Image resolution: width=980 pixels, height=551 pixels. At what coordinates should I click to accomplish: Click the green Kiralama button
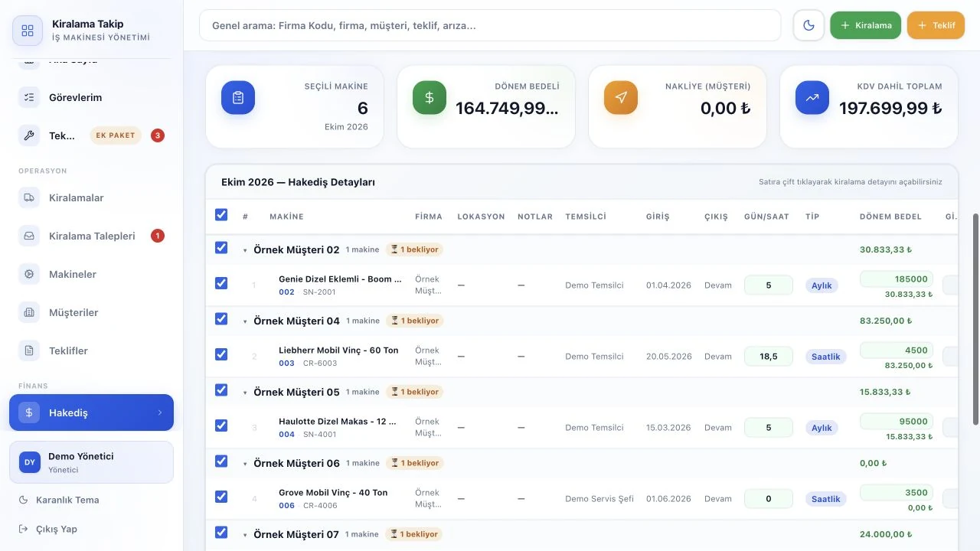pos(865,25)
